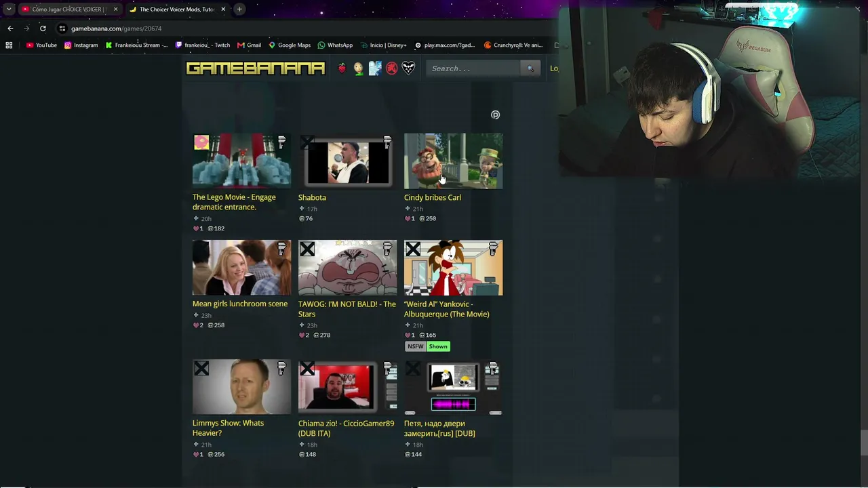
Task: Open the Crunchyroll bookmark
Action: (x=513, y=45)
